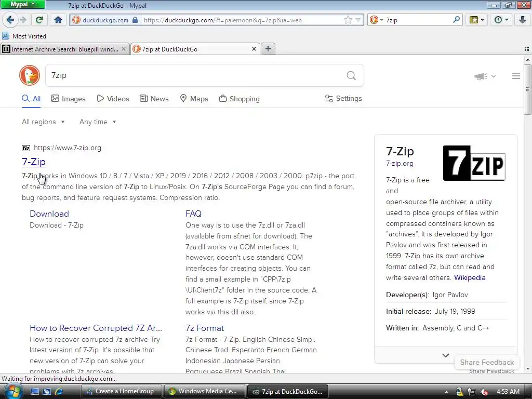Click the 7-Zip logo image in the info panel

point(474,163)
